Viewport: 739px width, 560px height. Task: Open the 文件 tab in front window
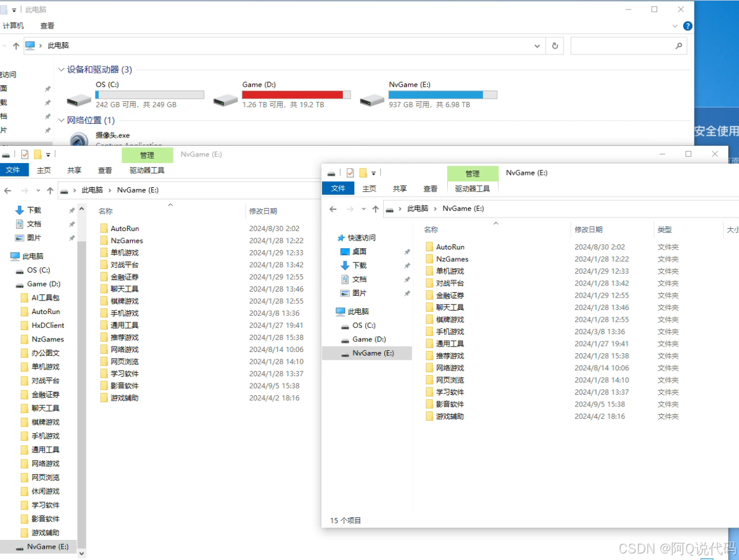click(338, 188)
